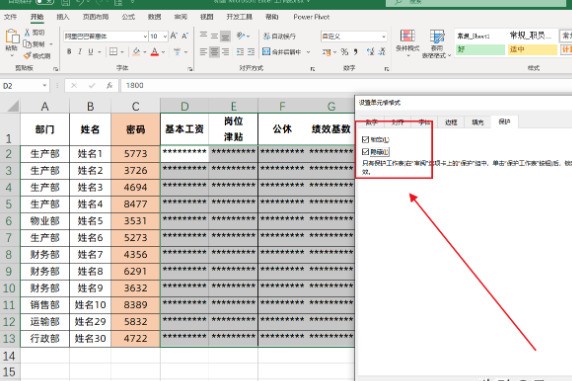
Task: Open the font size dropdown
Action: click(x=165, y=36)
